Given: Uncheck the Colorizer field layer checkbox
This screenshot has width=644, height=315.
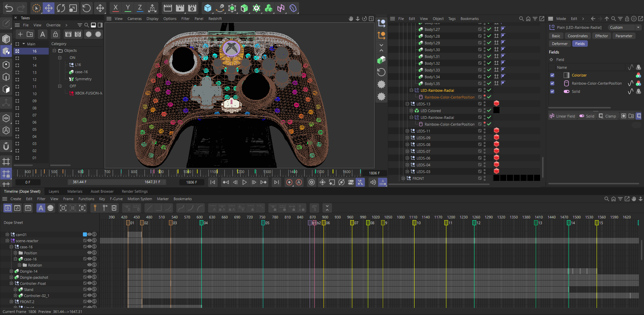Looking at the screenshot, I should [x=552, y=75].
